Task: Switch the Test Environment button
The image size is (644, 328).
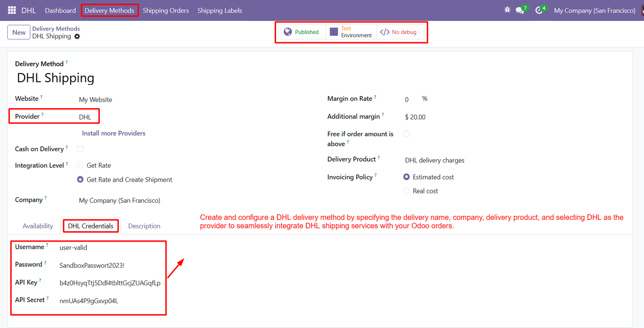Action: click(351, 32)
